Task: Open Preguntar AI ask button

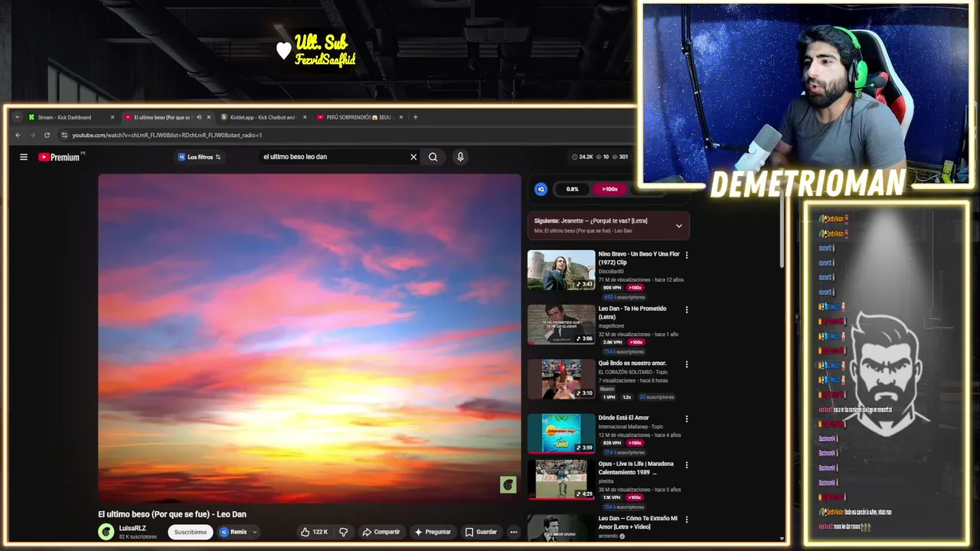Action: click(433, 532)
